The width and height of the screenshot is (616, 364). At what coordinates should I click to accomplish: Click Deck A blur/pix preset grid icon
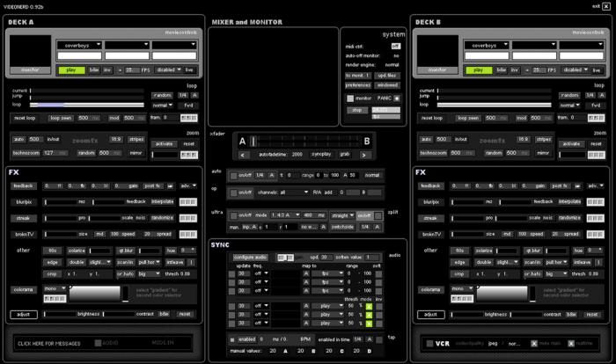[187, 202]
